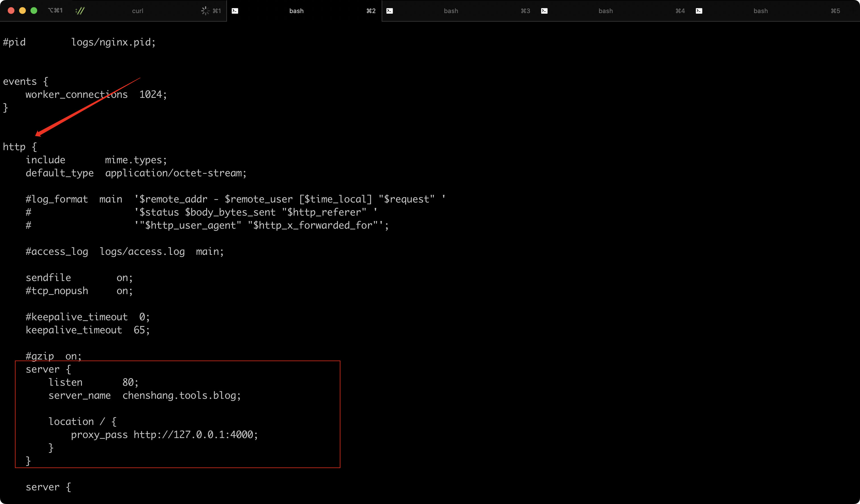860x504 pixels.
Task: Click the green zoom window button
Action: [34, 11]
